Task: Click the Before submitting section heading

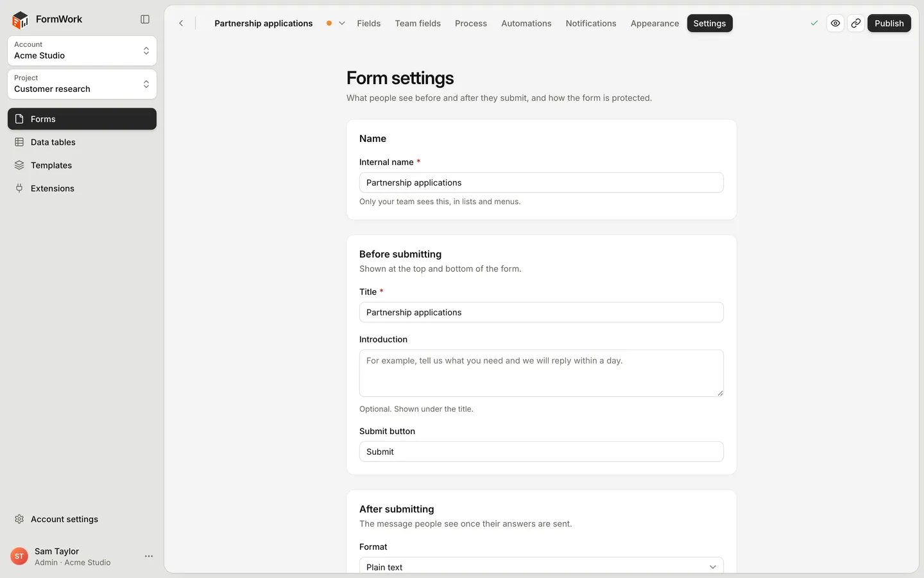Action: click(x=400, y=254)
